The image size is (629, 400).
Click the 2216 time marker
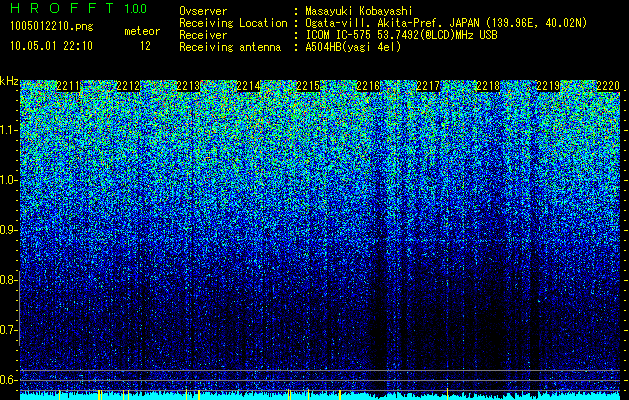(x=368, y=86)
